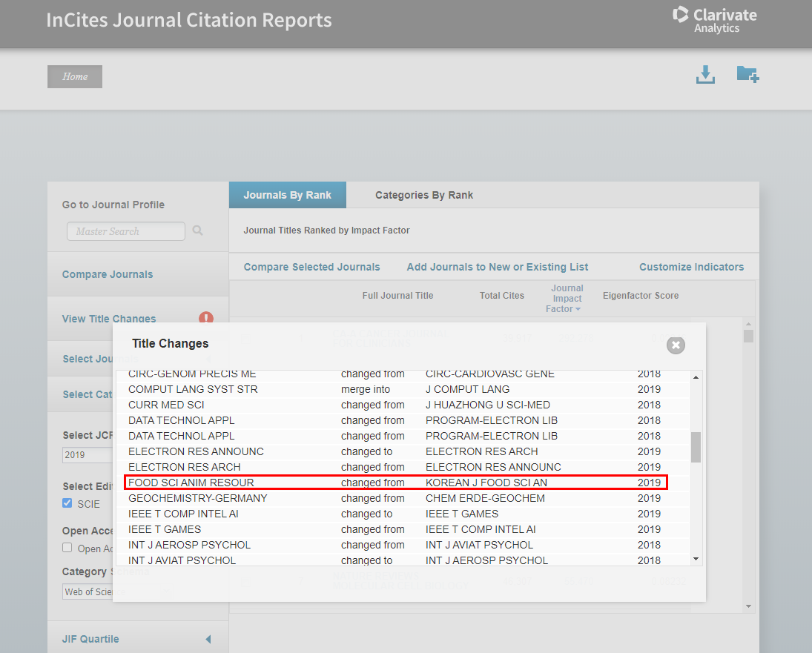Click the journals table scroll-down arrow
The image size is (812, 653).
(748, 606)
